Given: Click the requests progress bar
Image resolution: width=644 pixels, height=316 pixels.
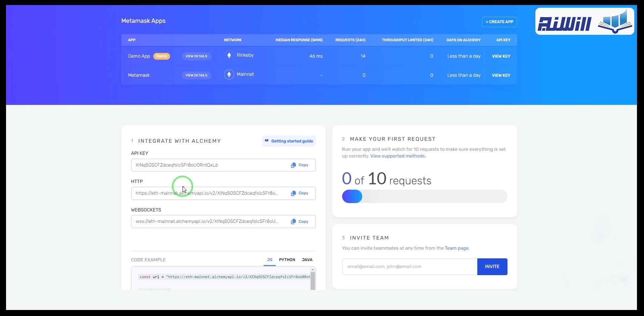Looking at the screenshot, I should [x=425, y=196].
